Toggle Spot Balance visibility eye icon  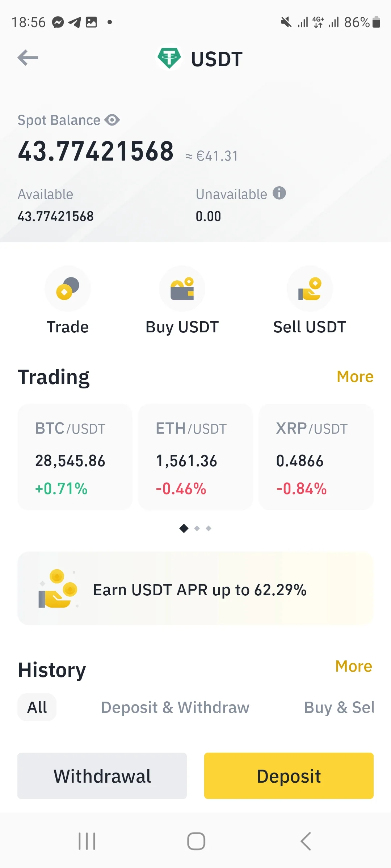[112, 120]
